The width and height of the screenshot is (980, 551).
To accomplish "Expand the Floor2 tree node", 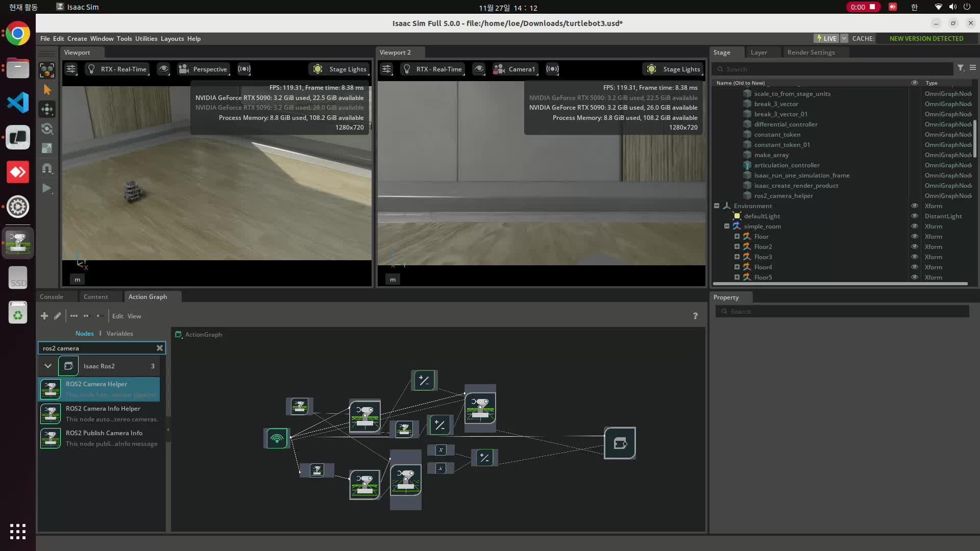I will click(x=737, y=246).
